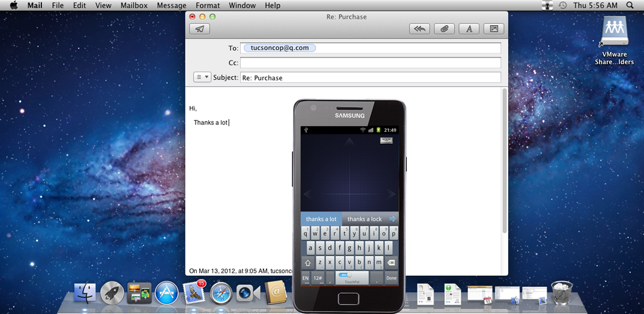
Task: Click the Reply All arrows toolbar button
Action: click(419, 29)
